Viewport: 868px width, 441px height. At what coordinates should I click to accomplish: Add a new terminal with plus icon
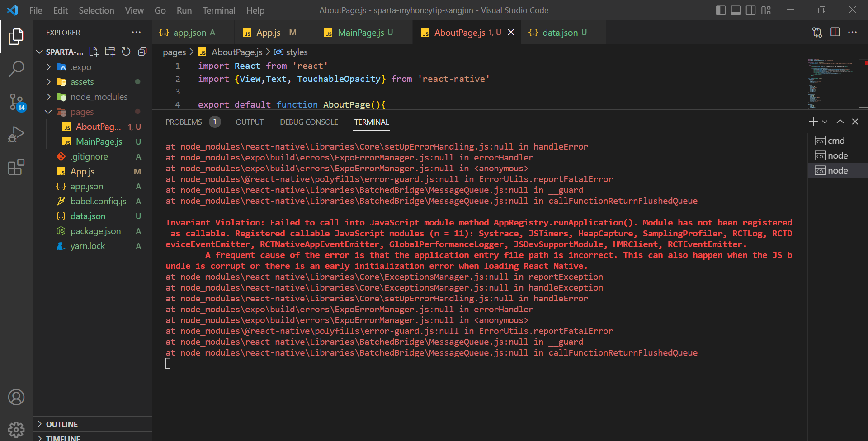813,122
